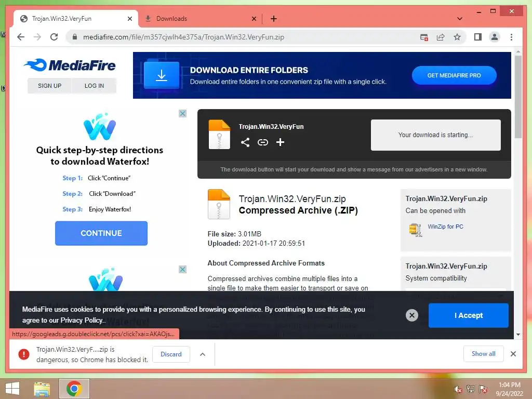Image resolution: width=532 pixels, height=399 pixels.
Task: Close the Downloads tab
Action: (254, 19)
